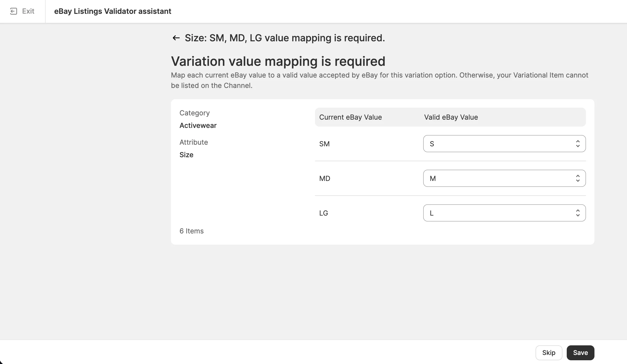627x364 pixels.
Task: Click the Valid eBay Value column header
Action: [x=451, y=117]
